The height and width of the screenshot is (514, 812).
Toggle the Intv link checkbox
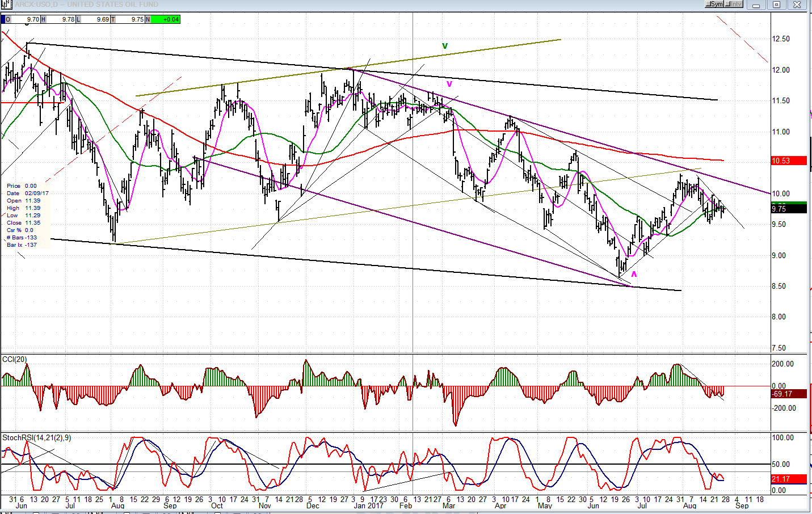(729, 5)
